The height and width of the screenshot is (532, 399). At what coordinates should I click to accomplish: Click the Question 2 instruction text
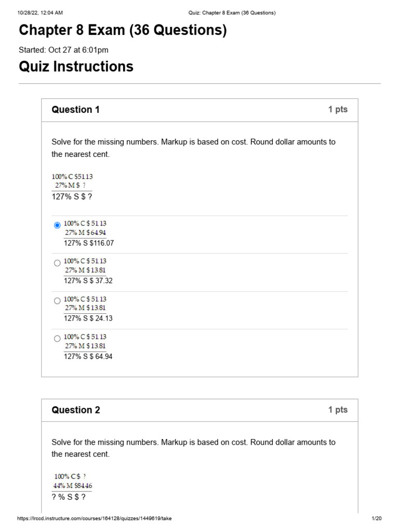coord(193,448)
